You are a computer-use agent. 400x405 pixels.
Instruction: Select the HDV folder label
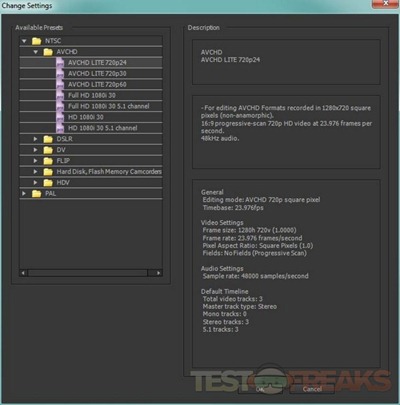pos(63,183)
